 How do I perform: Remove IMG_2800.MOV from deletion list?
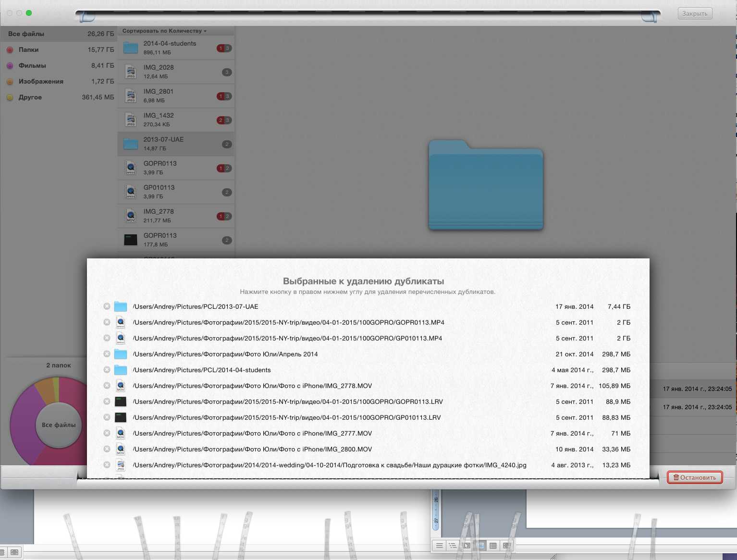(107, 449)
